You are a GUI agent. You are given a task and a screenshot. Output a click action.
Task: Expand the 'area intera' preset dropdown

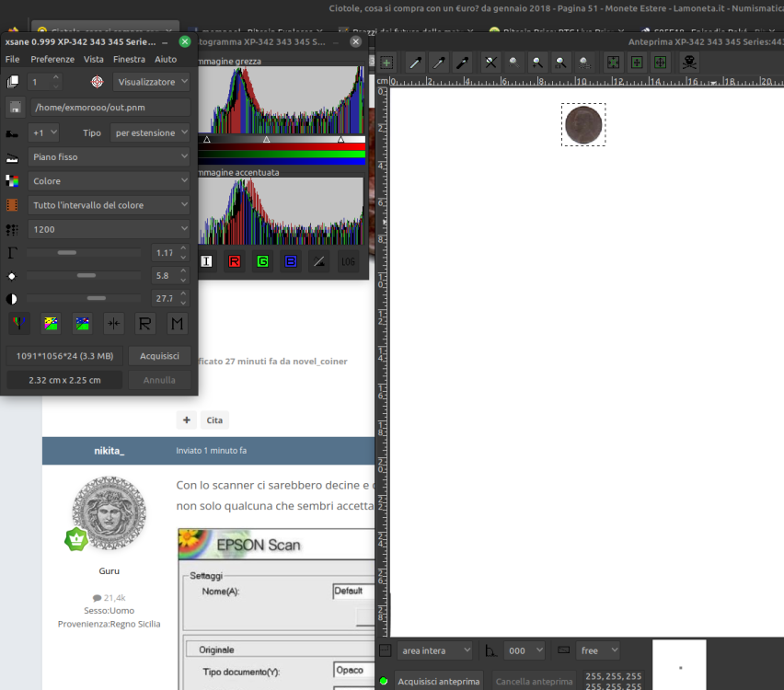pos(434,650)
